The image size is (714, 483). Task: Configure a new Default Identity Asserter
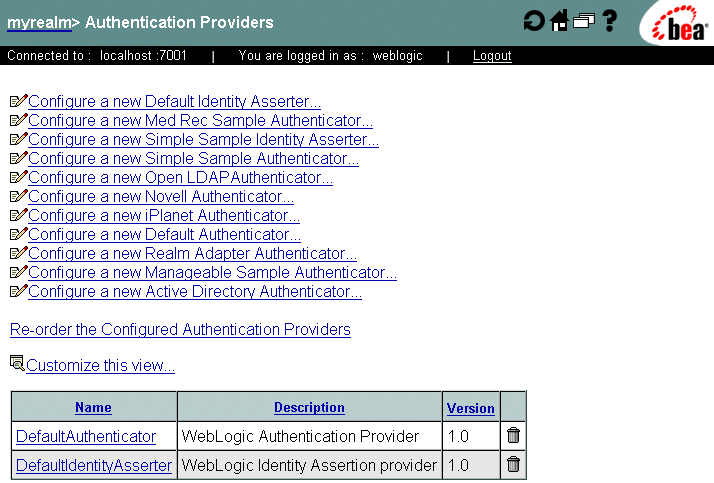(x=174, y=102)
